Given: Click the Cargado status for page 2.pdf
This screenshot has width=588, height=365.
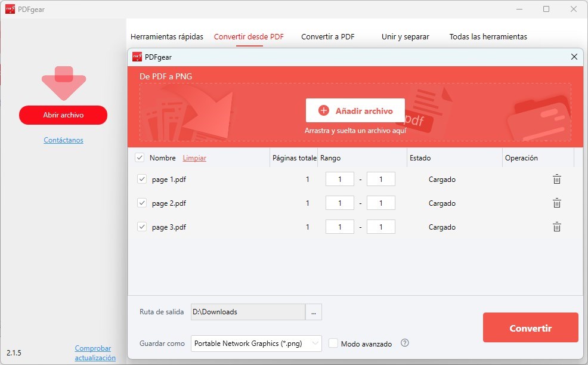Looking at the screenshot, I should [442, 203].
